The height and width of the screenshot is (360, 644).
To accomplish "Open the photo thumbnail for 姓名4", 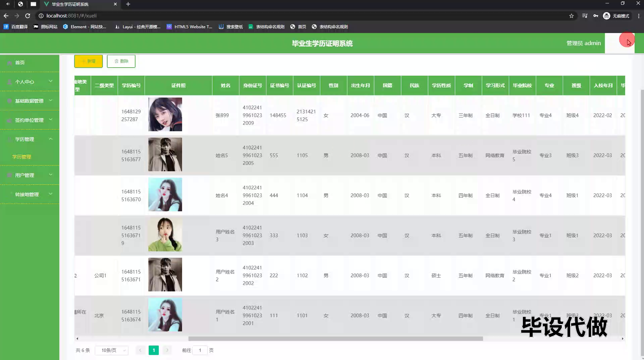I will tap(165, 194).
